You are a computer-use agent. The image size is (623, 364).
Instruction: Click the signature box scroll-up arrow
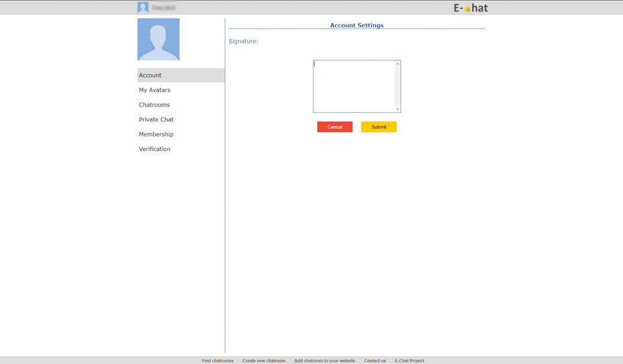(398, 64)
